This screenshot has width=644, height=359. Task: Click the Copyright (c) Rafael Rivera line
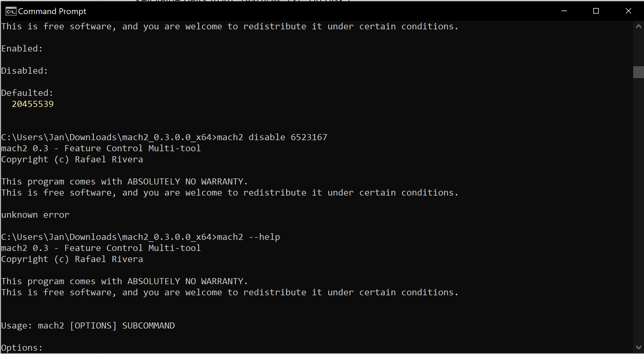coord(72,159)
